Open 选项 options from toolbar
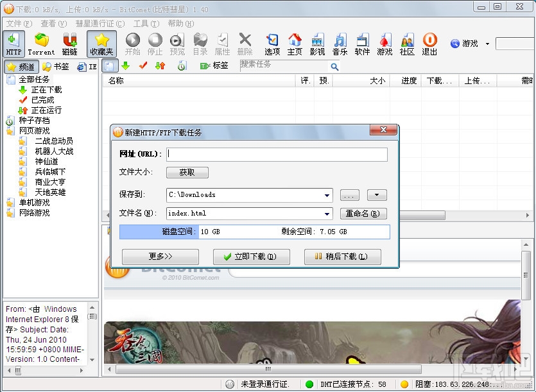 [272, 44]
